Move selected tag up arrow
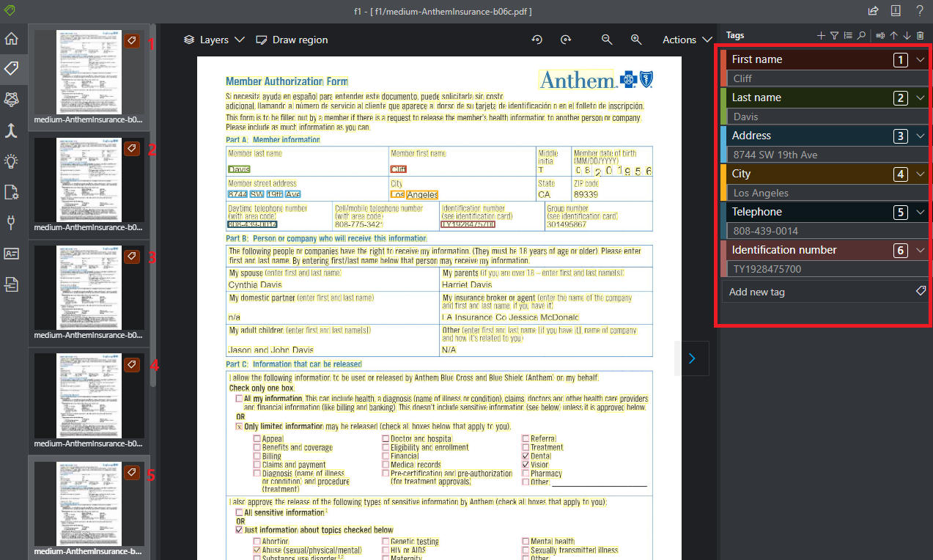 pyautogui.click(x=893, y=35)
